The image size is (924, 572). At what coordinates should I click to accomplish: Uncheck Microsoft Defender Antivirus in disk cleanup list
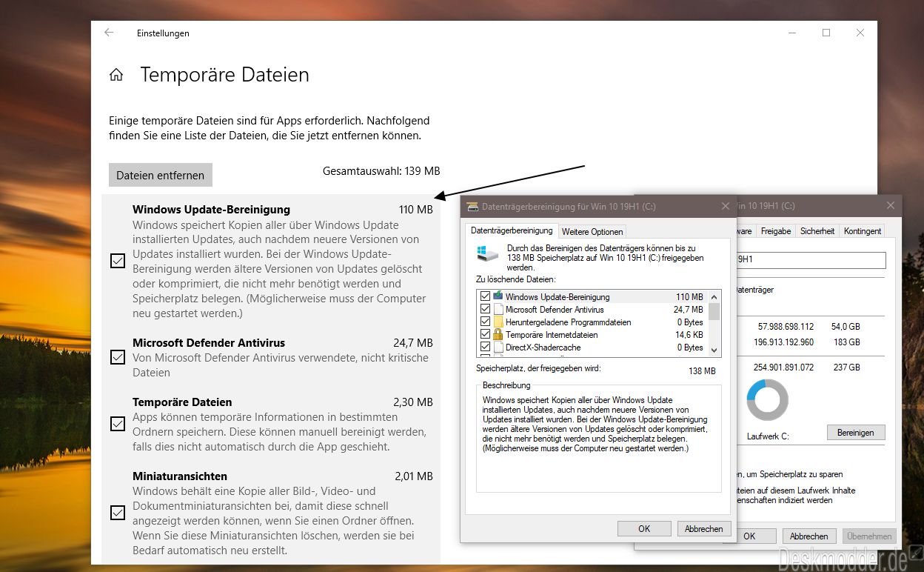[485, 309]
